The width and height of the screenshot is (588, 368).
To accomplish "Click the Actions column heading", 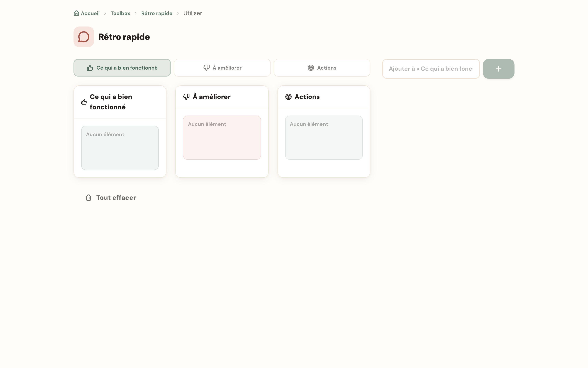I will [307, 97].
